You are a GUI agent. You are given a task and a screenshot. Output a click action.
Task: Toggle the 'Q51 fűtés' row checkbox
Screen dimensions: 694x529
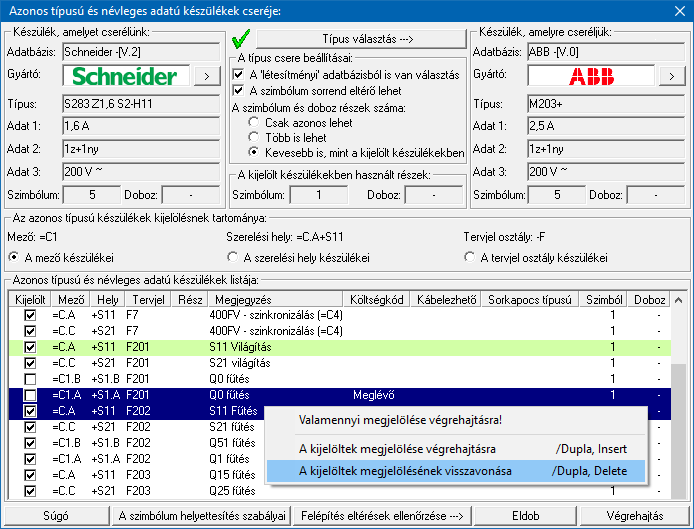(30, 443)
